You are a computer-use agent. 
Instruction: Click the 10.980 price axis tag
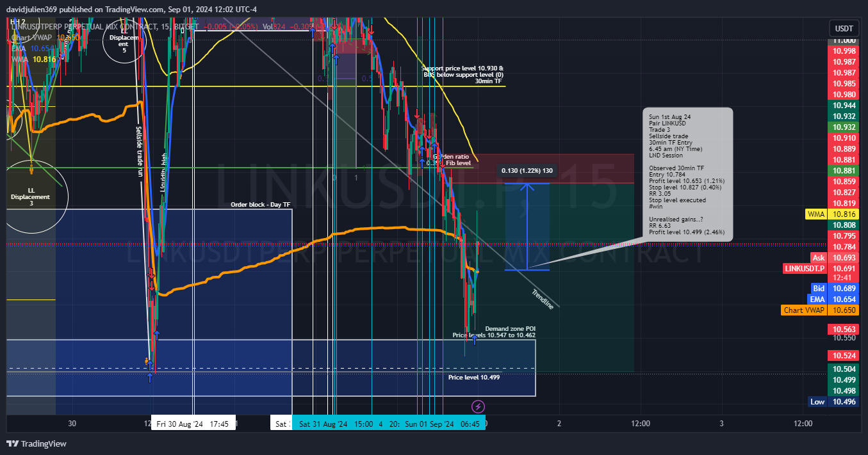point(844,95)
